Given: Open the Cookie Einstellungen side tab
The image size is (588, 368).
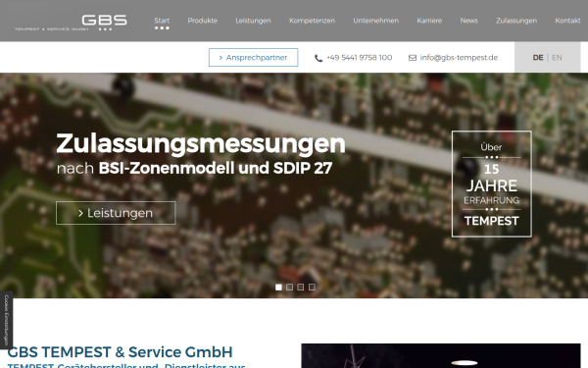Looking at the screenshot, I should coord(7,320).
